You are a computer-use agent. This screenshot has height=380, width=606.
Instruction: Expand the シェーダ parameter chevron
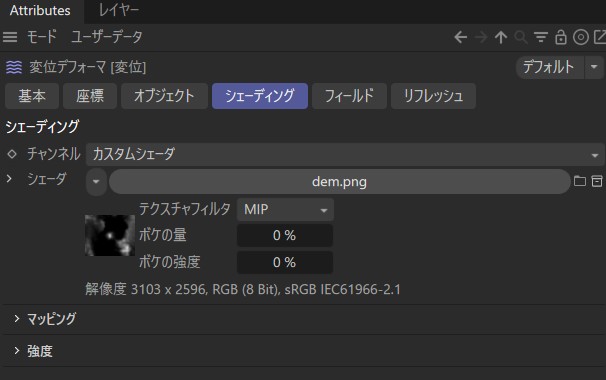(x=9, y=179)
